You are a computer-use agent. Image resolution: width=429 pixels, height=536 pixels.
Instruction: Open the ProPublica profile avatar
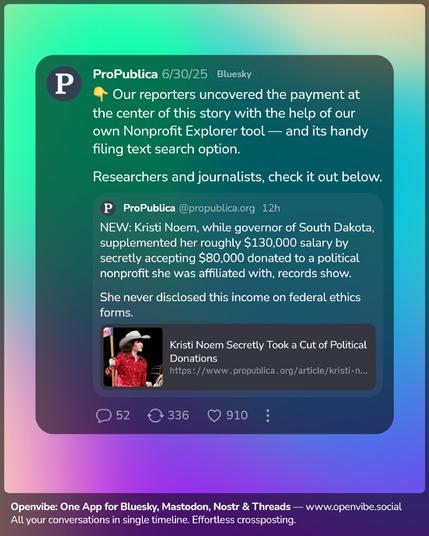point(64,84)
